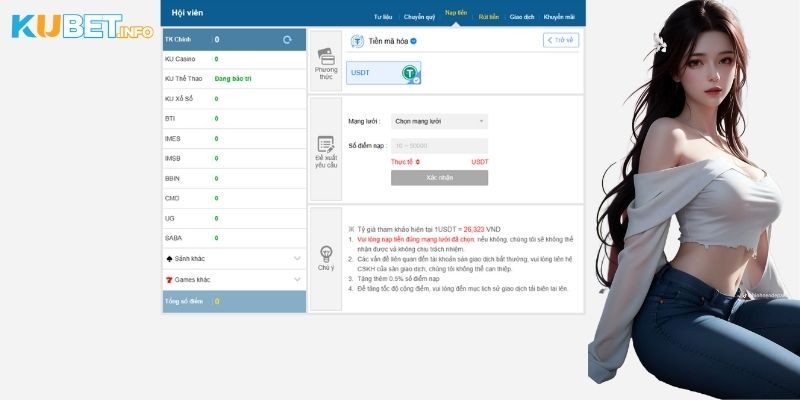Expand the Games khác section
The width and height of the screenshot is (800, 400).
click(233, 279)
